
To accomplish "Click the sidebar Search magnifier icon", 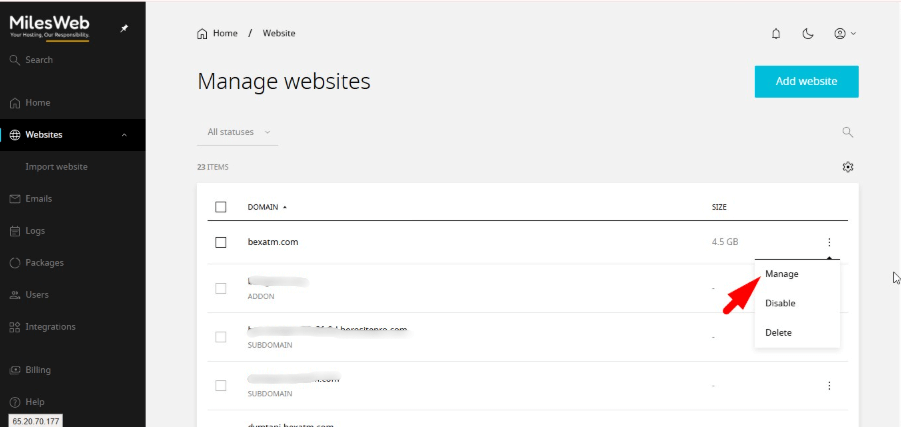I will 15,60.
